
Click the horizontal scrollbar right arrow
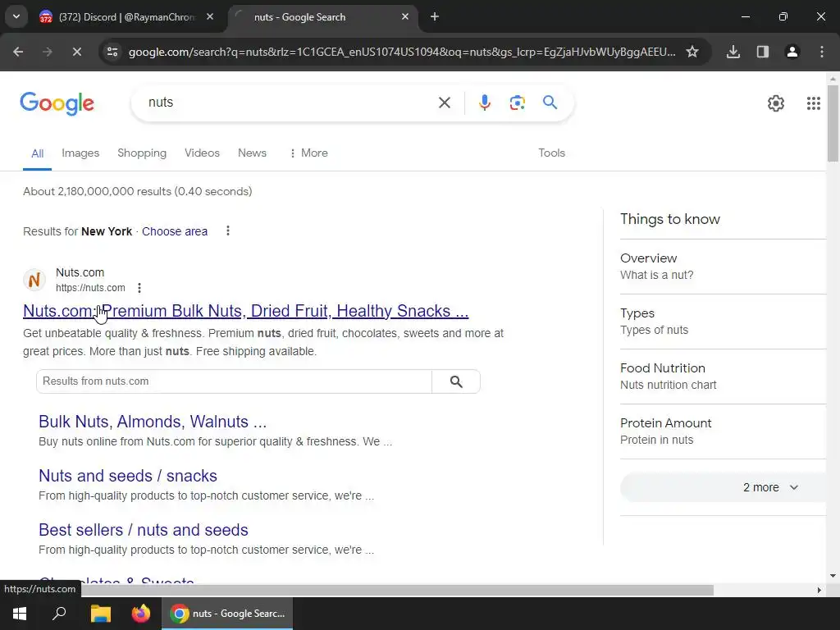click(819, 591)
